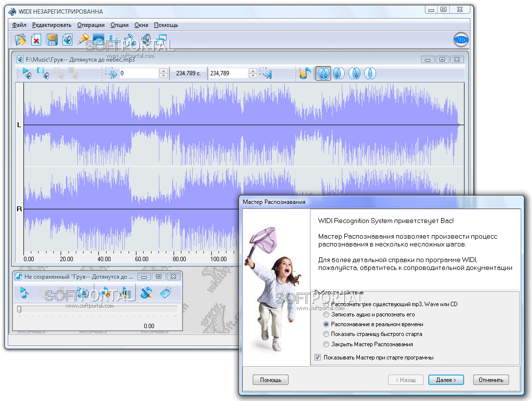Open the Помощь menu in menu bar

click(x=166, y=25)
